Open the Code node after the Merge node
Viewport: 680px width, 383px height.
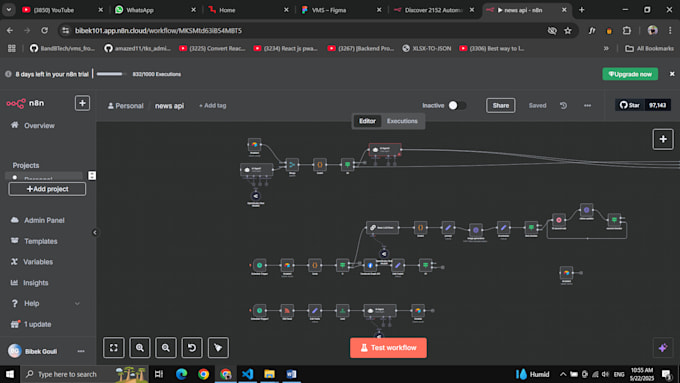pos(320,164)
